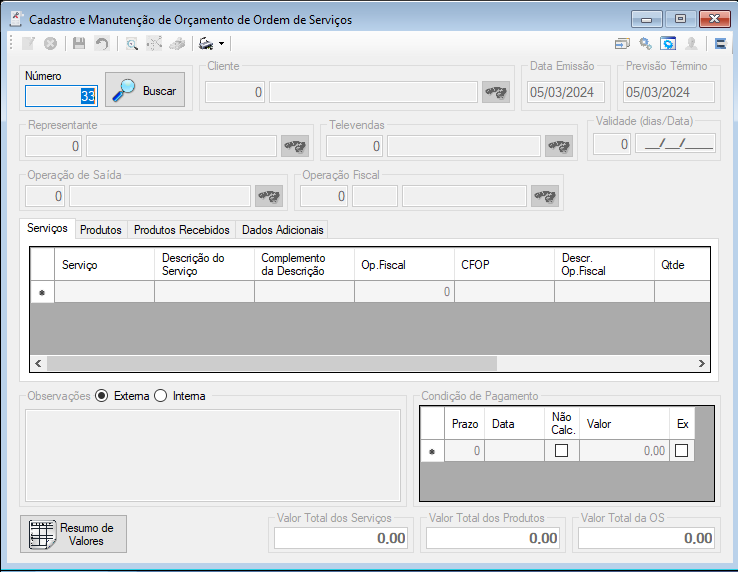Image resolution: width=738 pixels, height=572 pixels.
Task: Select the Externa observation radio button
Action: point(101,396)
